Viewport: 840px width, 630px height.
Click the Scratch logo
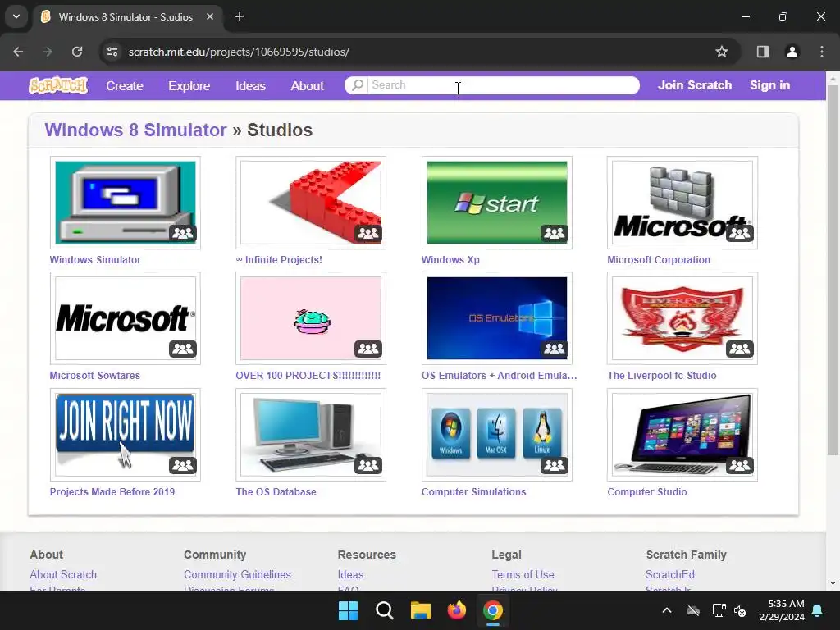[58, 85]
